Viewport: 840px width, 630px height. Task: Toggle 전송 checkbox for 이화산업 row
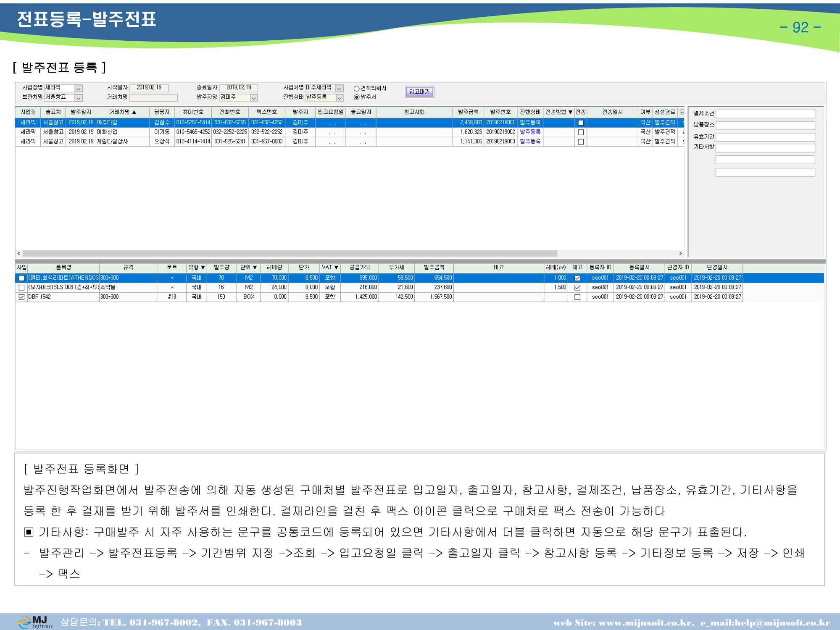tap(581, 132)
